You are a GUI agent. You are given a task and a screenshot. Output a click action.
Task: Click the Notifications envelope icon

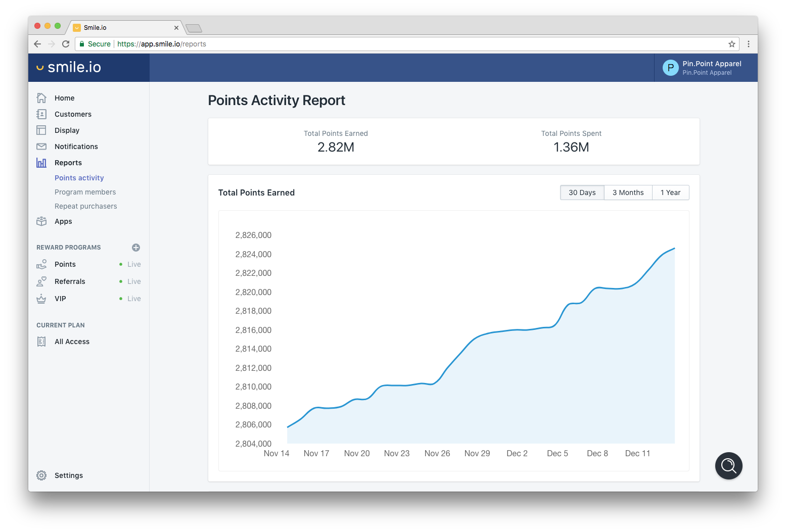tap(41, 147)
